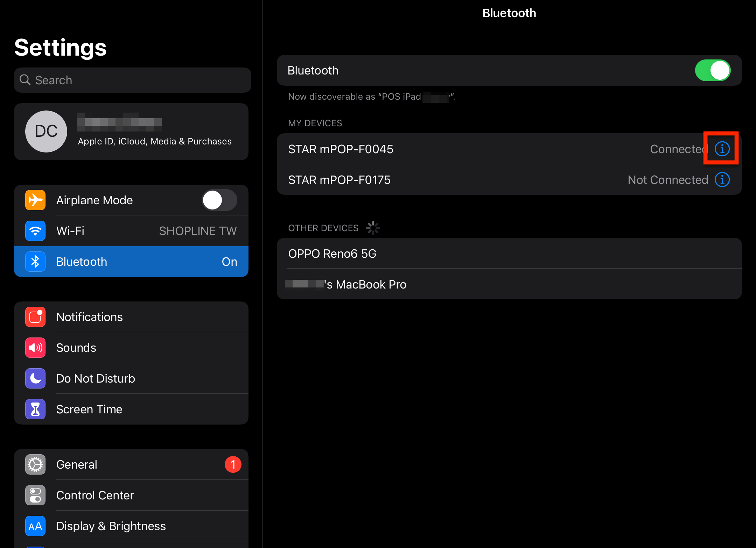Tap the red General notification badge

[233, 464]
